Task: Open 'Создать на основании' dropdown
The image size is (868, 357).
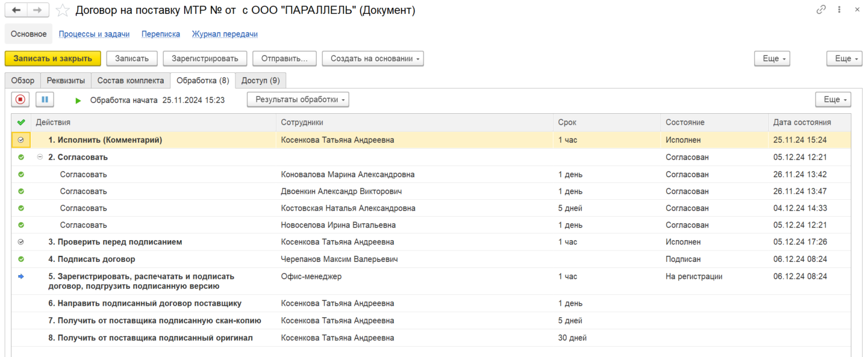Action: [x=373, y=58]
